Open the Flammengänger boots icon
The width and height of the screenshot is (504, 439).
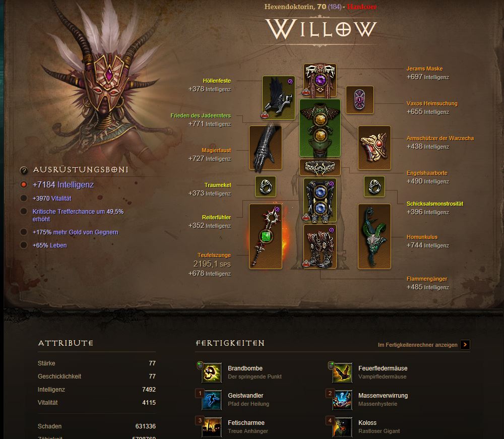320,246
